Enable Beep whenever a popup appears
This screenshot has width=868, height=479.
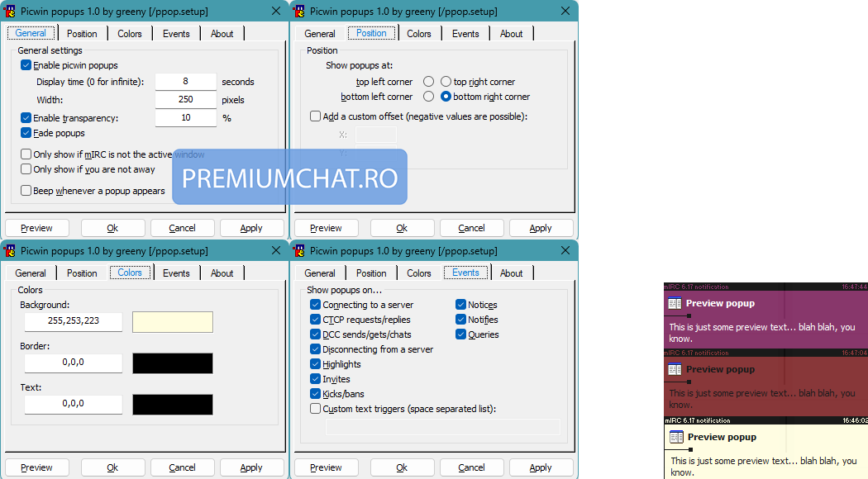(26, 191)
